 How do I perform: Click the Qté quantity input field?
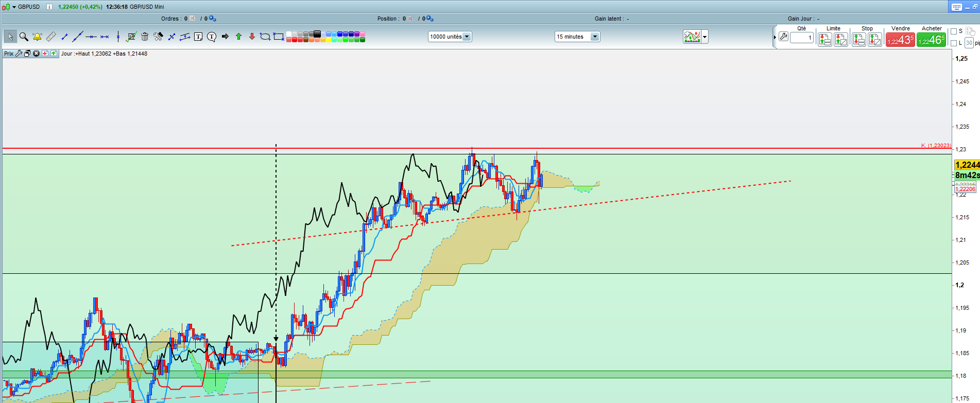point(802,38)
